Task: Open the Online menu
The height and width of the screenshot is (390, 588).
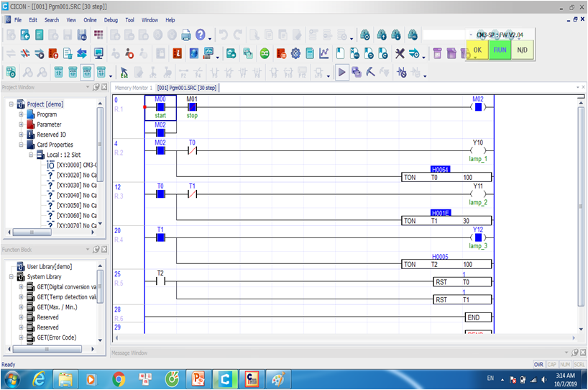Action: [90, 19]
